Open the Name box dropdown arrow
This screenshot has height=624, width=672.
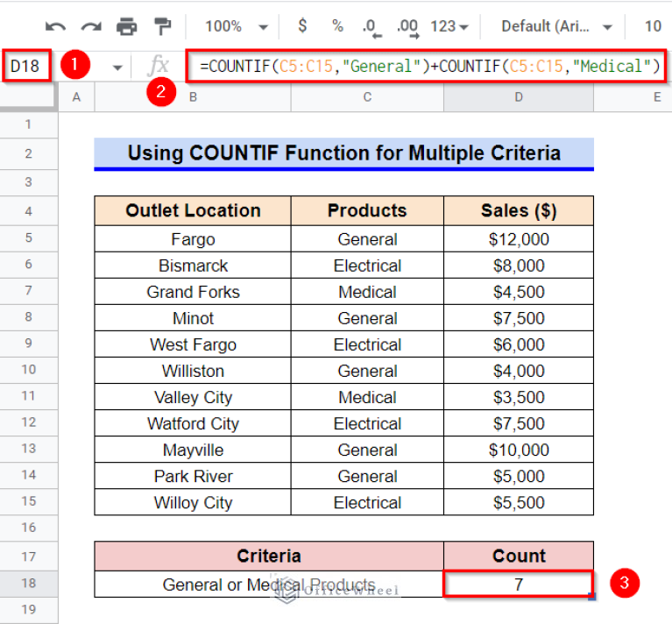(117, 67)
